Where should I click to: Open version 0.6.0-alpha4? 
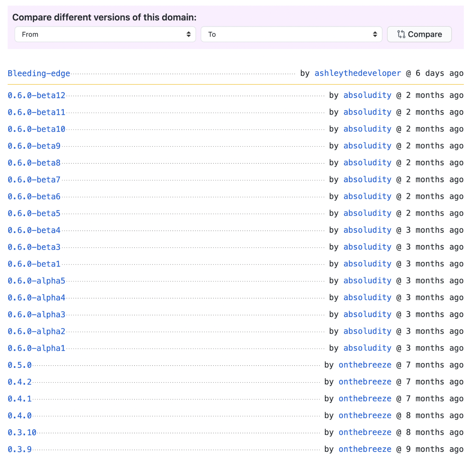(x=37, y=298)
